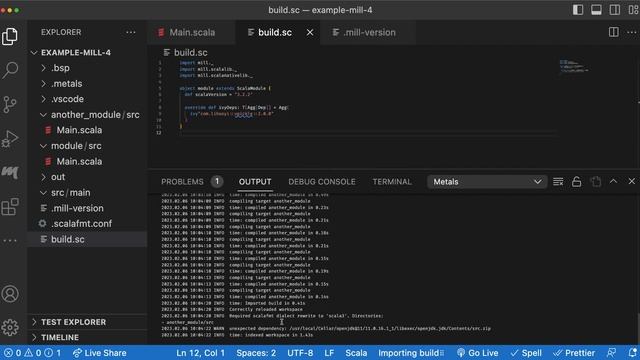Screen dimensions: 640x360
Task: Select language mode Scala
Action: pyautogui.click(x=356, y=353)
